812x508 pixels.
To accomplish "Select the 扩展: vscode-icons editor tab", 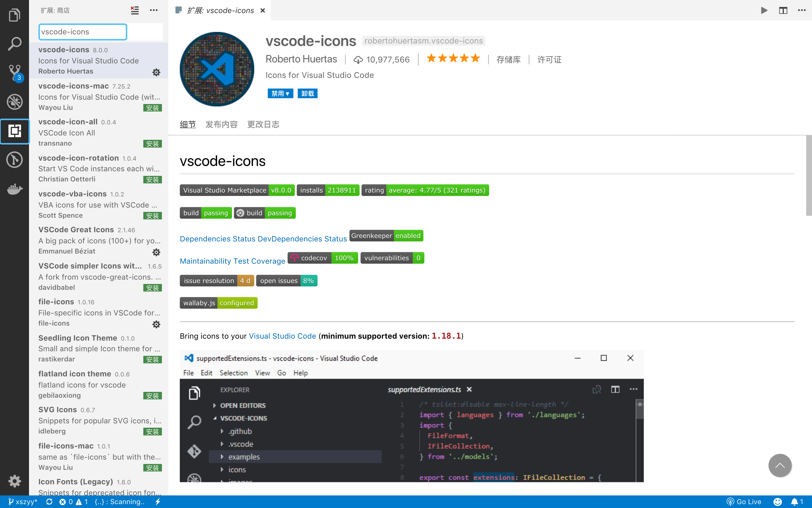I will click(x=220, y=10).
